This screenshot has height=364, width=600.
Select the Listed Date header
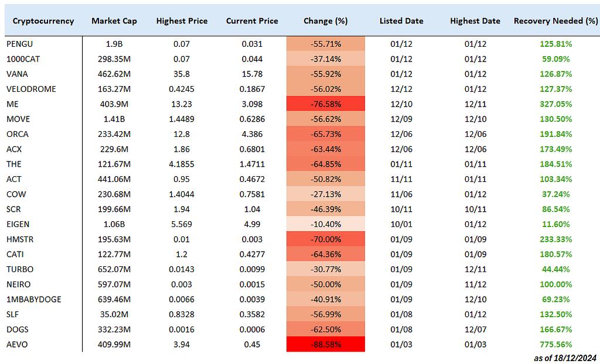[401, 21]
